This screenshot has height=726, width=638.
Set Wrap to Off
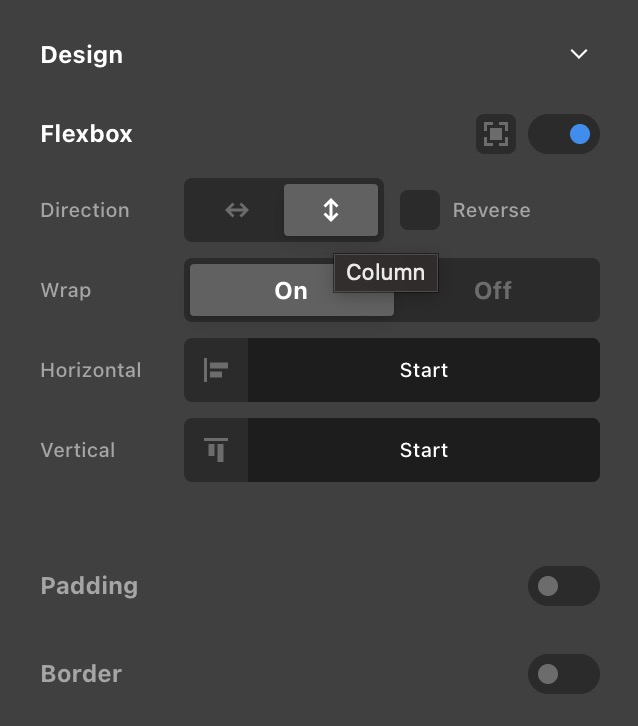pos(493,291)
